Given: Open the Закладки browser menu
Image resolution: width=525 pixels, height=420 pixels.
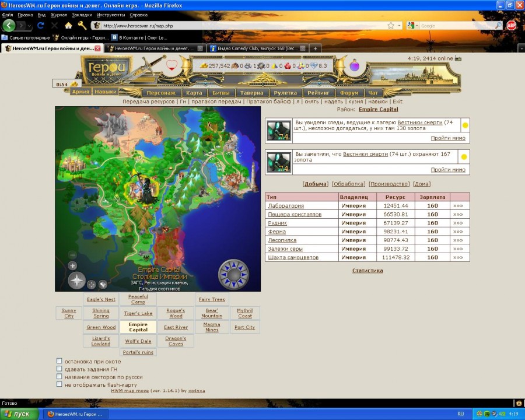Looking at the screenshot, I should (82, 15).
